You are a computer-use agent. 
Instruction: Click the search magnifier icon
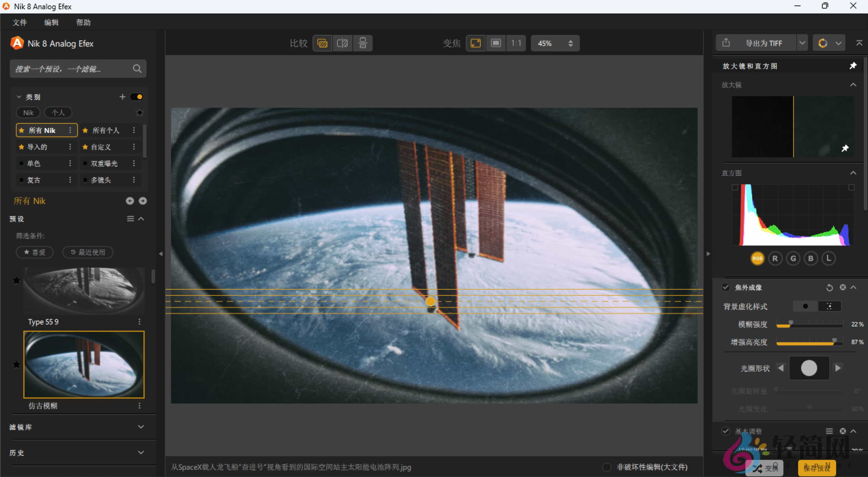[137, 69]
